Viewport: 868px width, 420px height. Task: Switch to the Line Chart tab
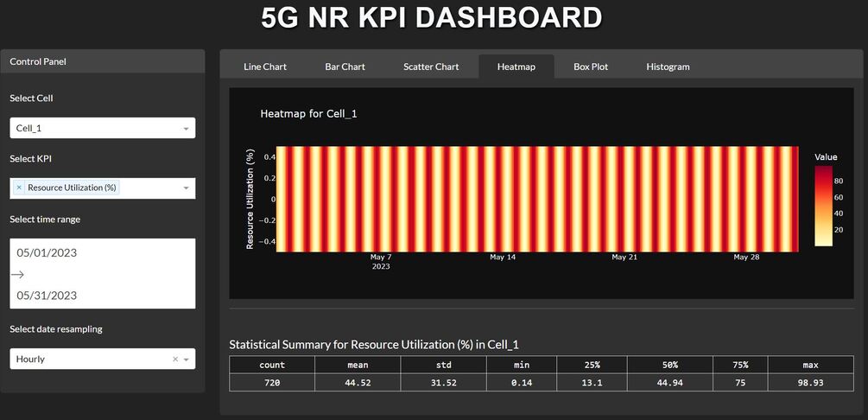tap(264, 67)
